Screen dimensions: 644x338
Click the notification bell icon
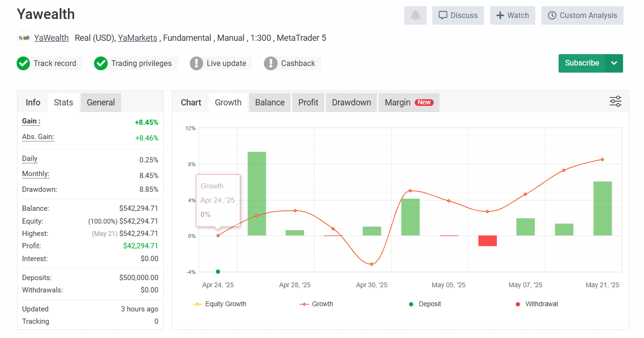[x=415, y=16]
